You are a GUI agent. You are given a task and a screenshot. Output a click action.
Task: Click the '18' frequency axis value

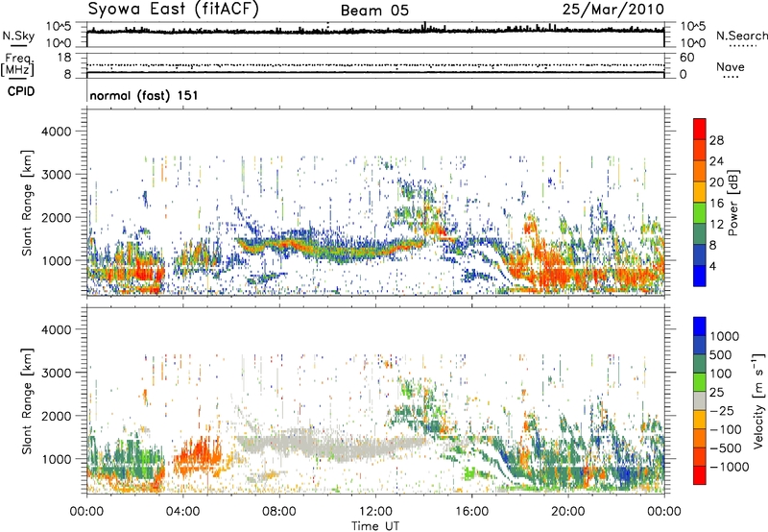(64, 58)
